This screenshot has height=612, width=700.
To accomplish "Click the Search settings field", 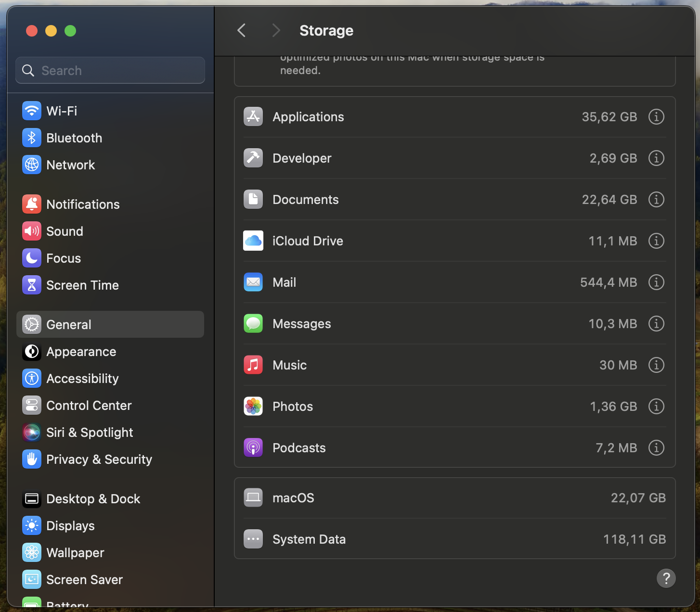I will [110, 70].
